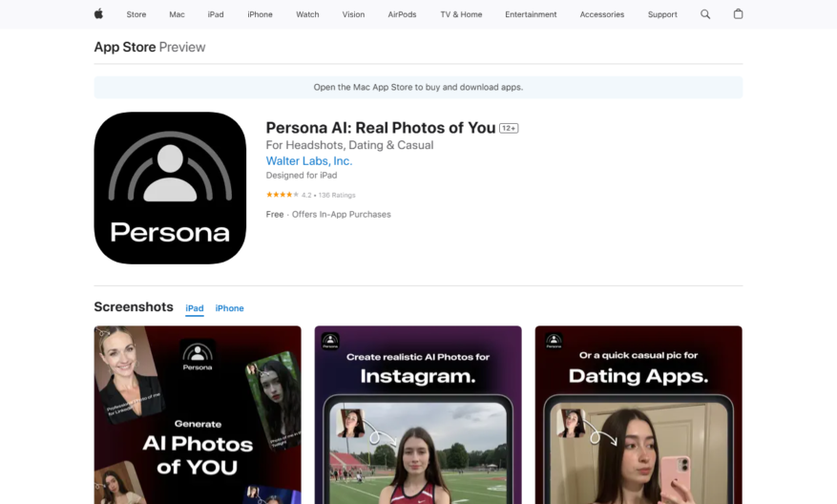Click the Persona AI: Real Photos of You title
This screenshot has width=837, height=504.
[381, 128]
